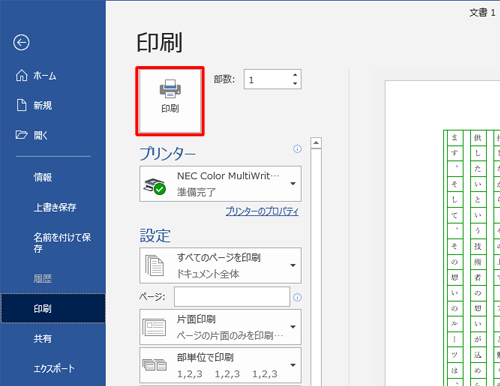The image size is (500, 386).
Task: Click the info icon beside ページ field
Action: 297,297
